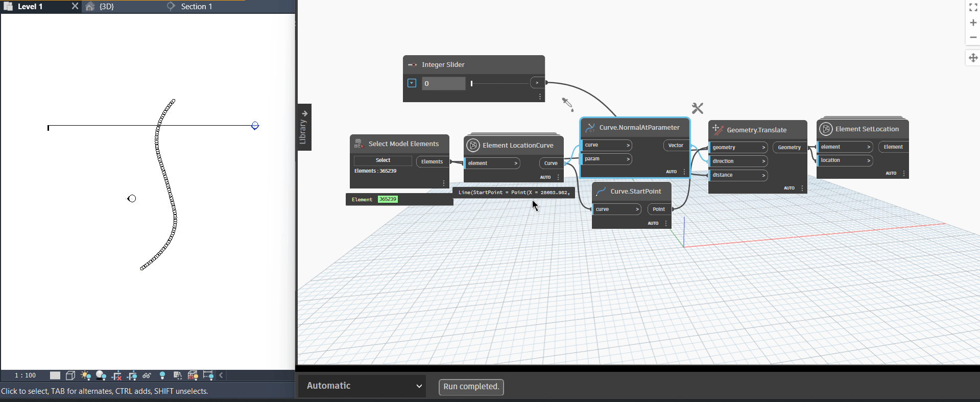Open Element LocationCurve options menu dots
This screenshot has height=402, width=980.
(x=558, y=177)
